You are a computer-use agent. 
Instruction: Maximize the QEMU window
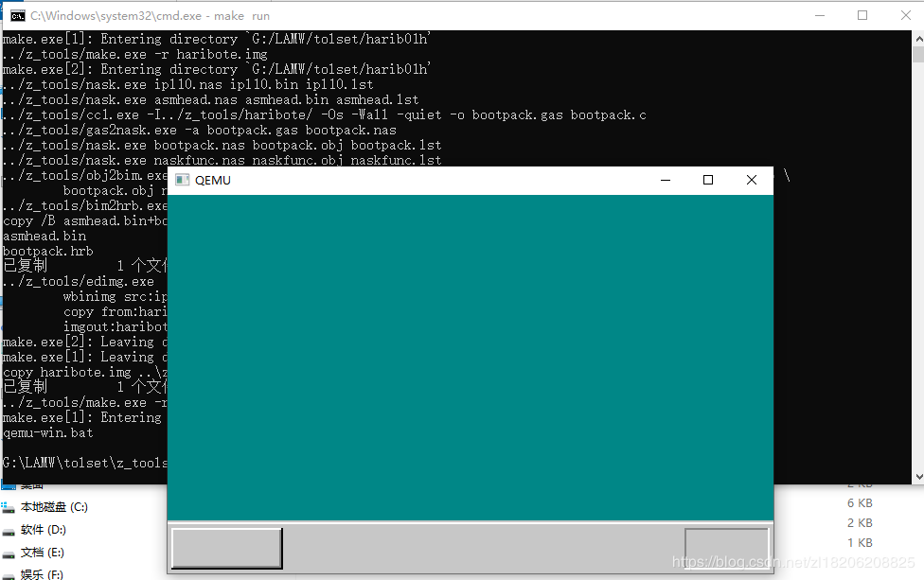point(708,180)
